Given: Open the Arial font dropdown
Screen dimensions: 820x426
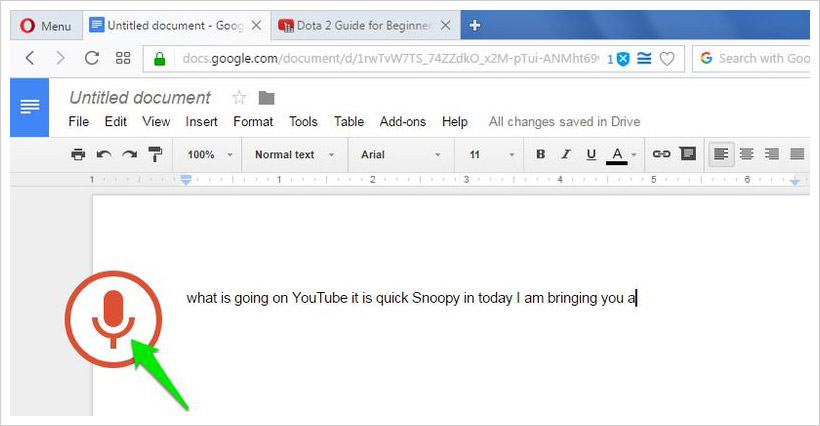Looking at the screenshot, I should pos(401,155).
